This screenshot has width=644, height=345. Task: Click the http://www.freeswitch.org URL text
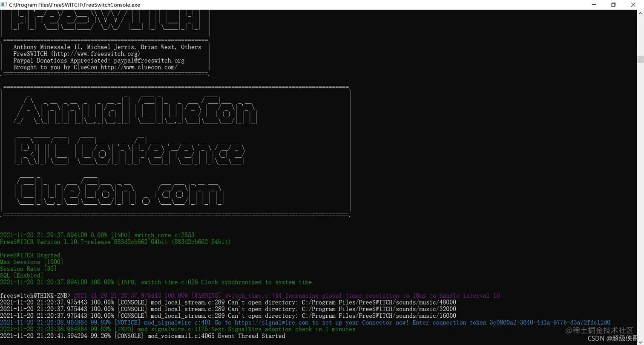click(x=96, y=54)
